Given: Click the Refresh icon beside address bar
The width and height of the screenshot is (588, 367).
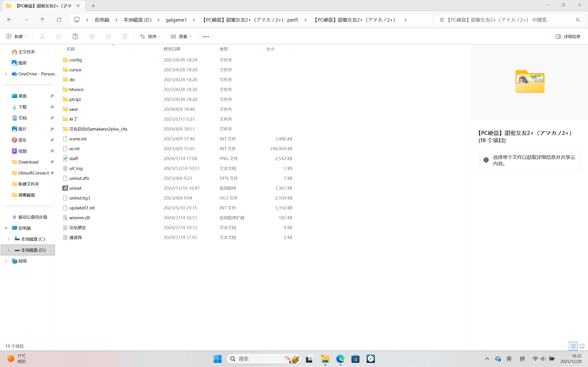Looking at the screenshot, I should 59,20.
